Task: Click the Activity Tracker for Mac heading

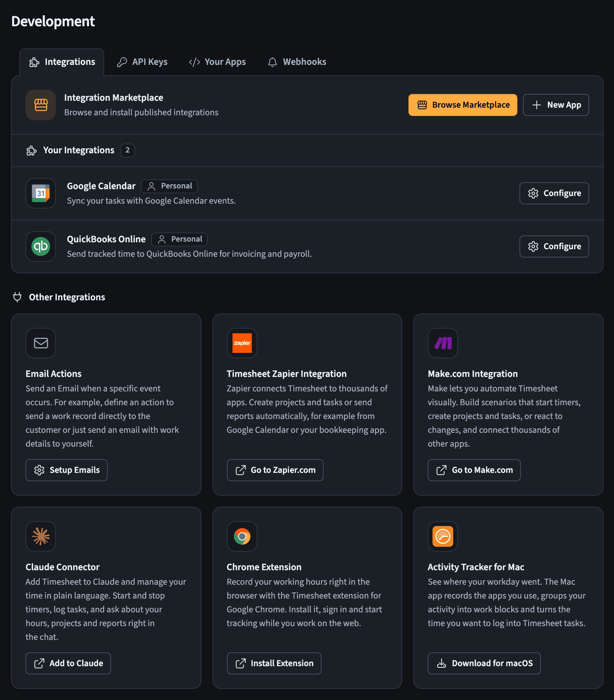Action: pos(476,567)
